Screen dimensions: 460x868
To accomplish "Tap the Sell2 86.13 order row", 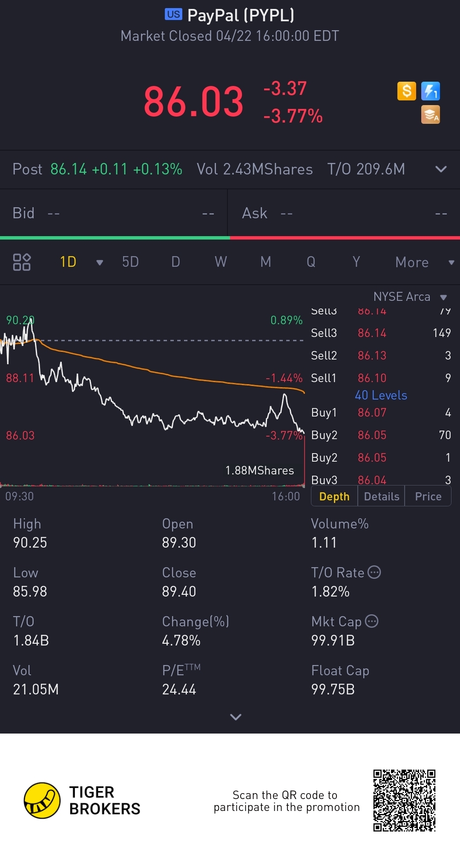I will 381,355.
